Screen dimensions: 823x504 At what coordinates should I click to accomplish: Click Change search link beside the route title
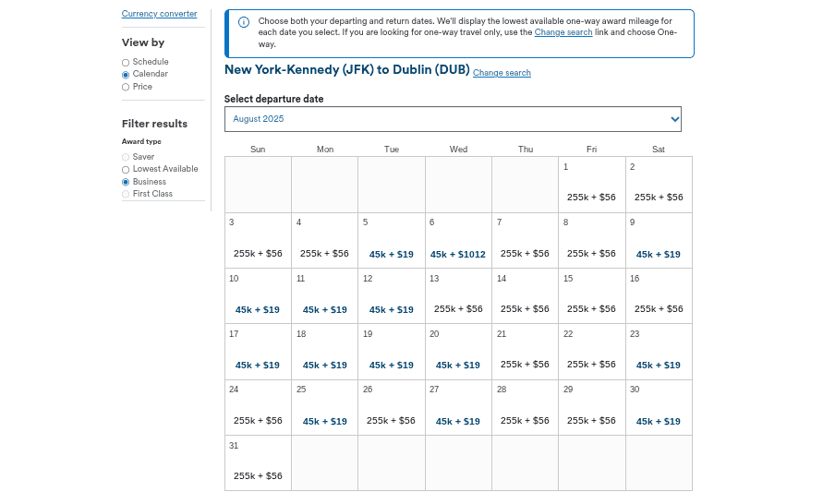[502, 73]
